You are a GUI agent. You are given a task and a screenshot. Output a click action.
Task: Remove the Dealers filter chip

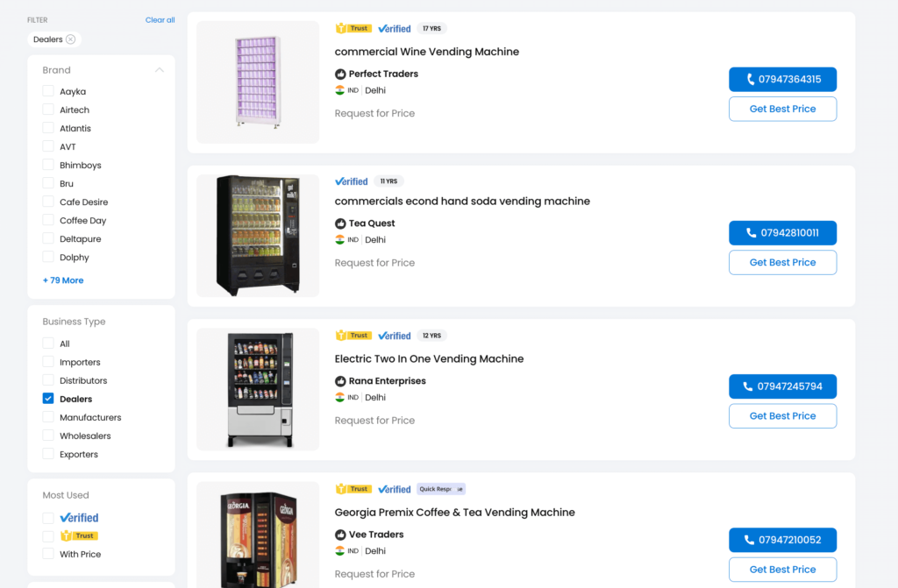(71, 39)
